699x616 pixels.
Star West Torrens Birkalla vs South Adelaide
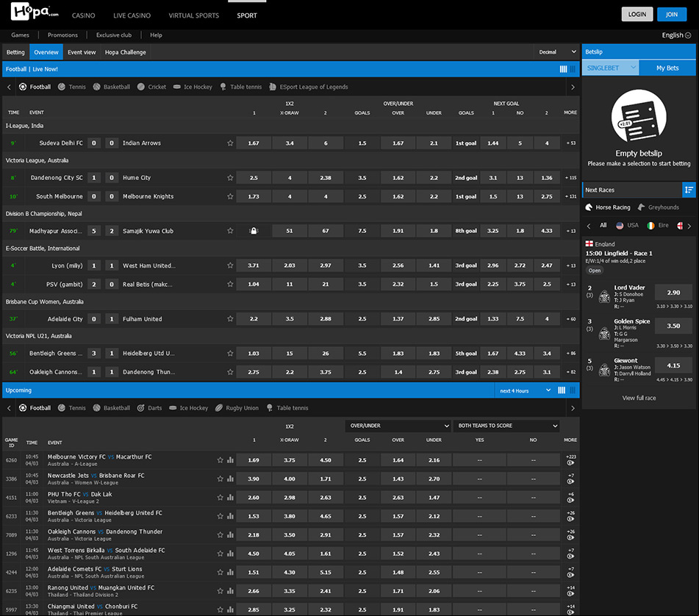[x=221, y=554]
